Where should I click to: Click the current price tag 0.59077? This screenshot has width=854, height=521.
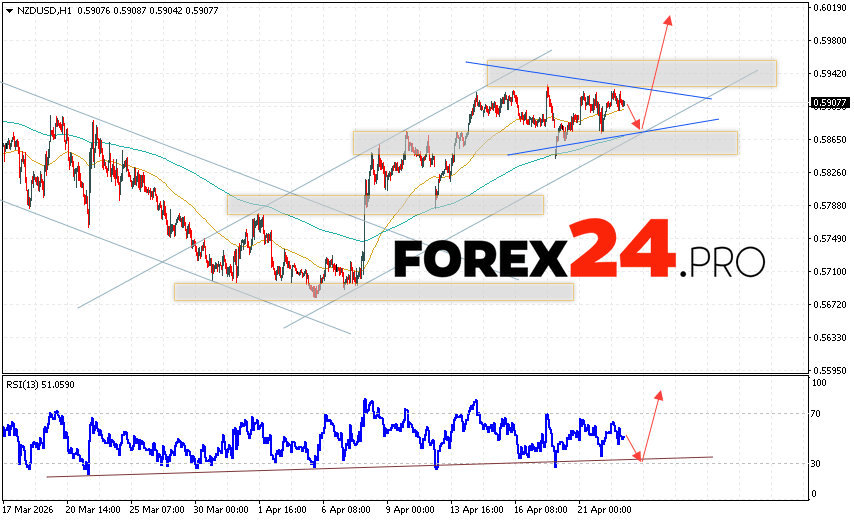tap(831, 103)
